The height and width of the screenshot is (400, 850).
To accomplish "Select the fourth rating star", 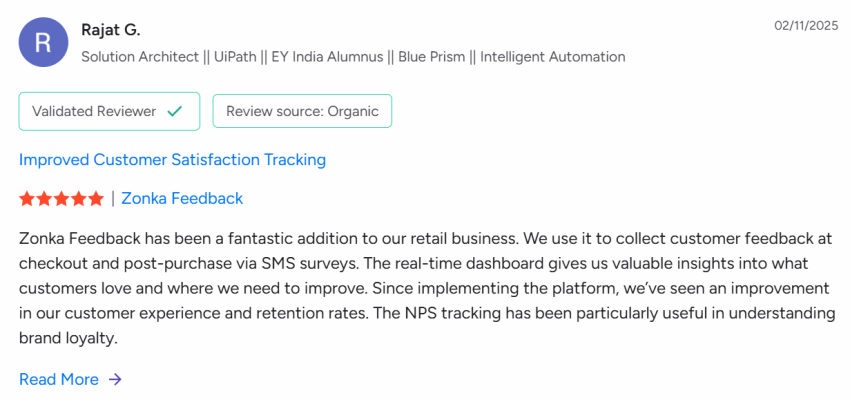I will tap(78, 198).
